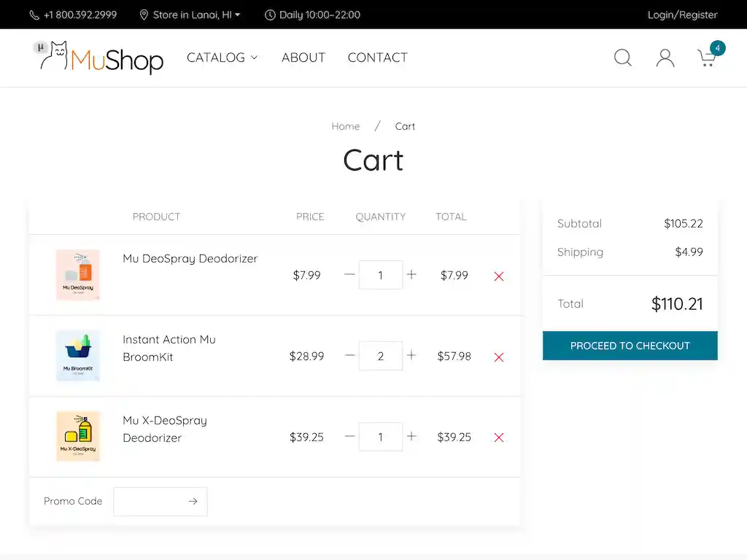Decrease Mu X-DeoSpray Deodorizer quantity
Viewport: 747px width, 560px height.
(349, 437)
